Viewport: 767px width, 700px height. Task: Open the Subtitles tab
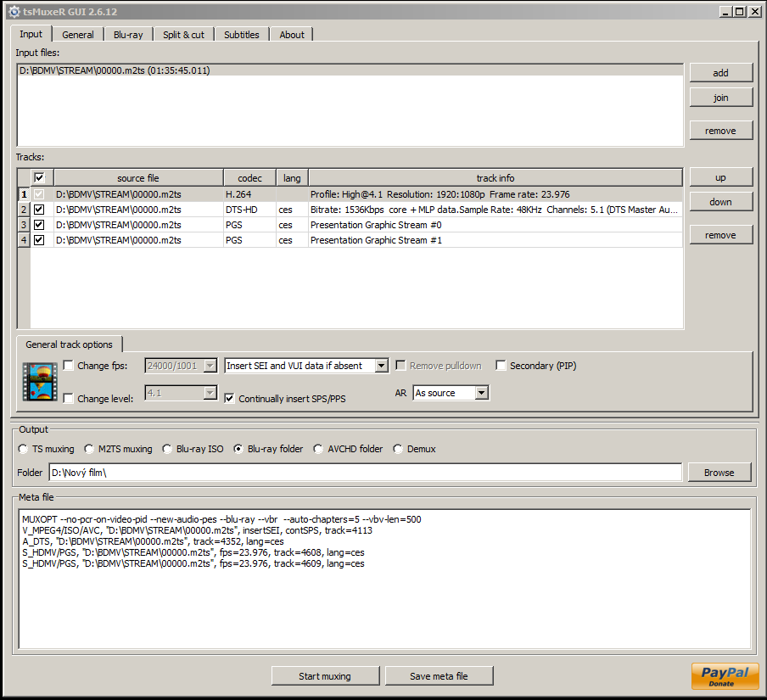pos(242,35)
